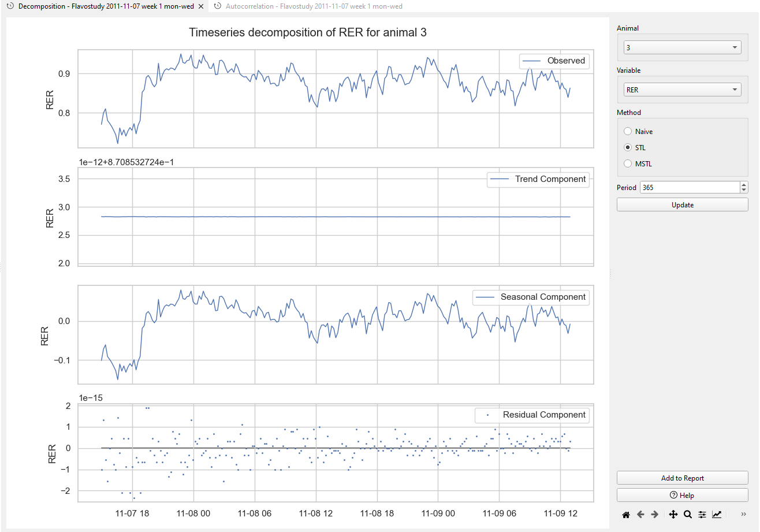The image size is (760, 532).
Task: Open the Animal selection dropdown
Action: click(681, 47)
